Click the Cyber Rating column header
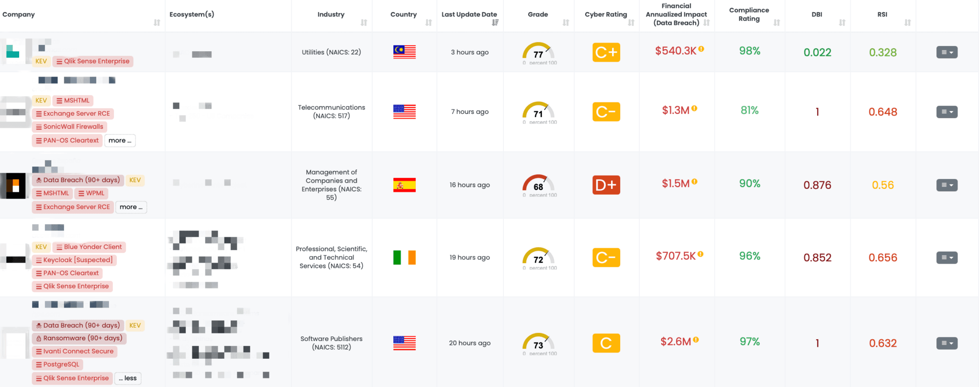Viewport: 980px width, 387px height. [606, 14]
